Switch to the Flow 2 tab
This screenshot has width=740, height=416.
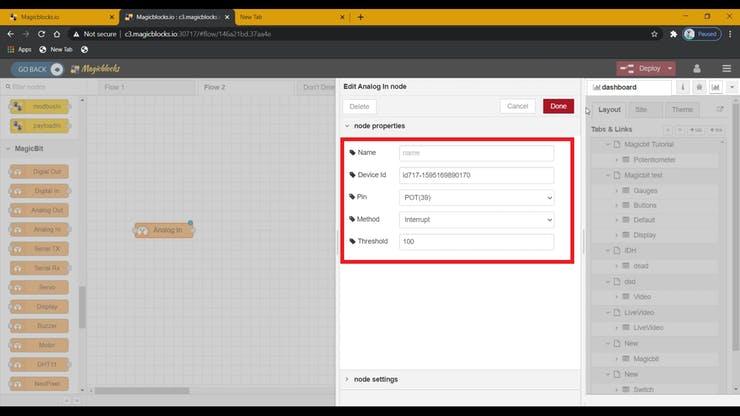tap(214, 87)
